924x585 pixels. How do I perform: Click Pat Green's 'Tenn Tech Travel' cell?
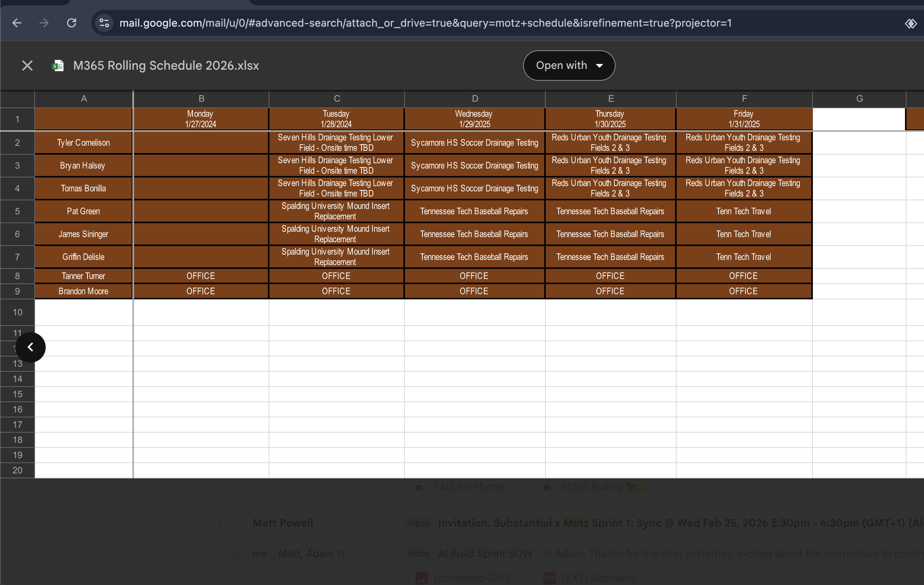click(744, 211)
